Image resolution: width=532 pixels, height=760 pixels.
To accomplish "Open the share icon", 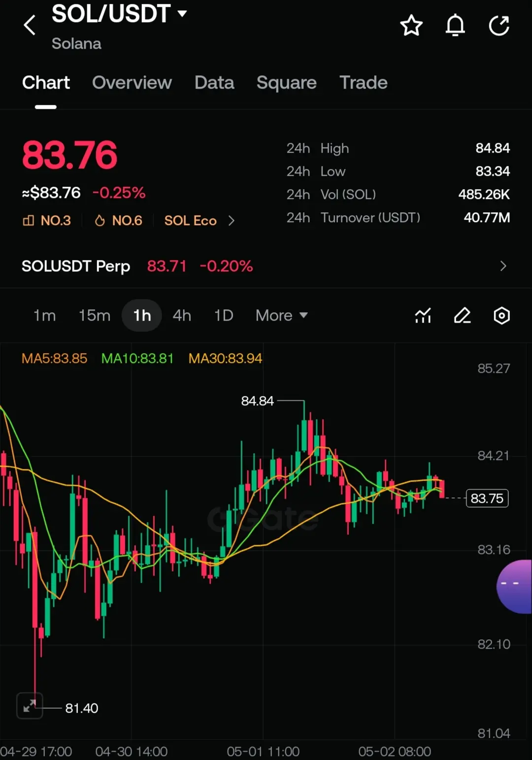I will click(499, 26).
